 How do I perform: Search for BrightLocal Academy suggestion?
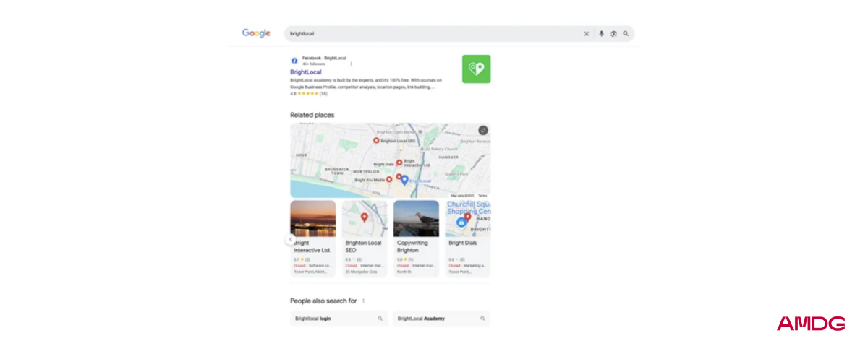[x=442, y=318]
